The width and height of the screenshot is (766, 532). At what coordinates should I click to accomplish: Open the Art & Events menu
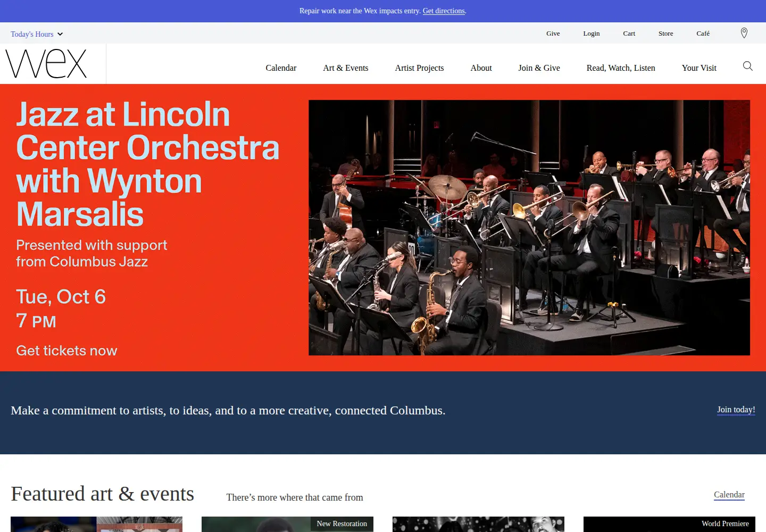pyautogui.click(x=345, y=68)
